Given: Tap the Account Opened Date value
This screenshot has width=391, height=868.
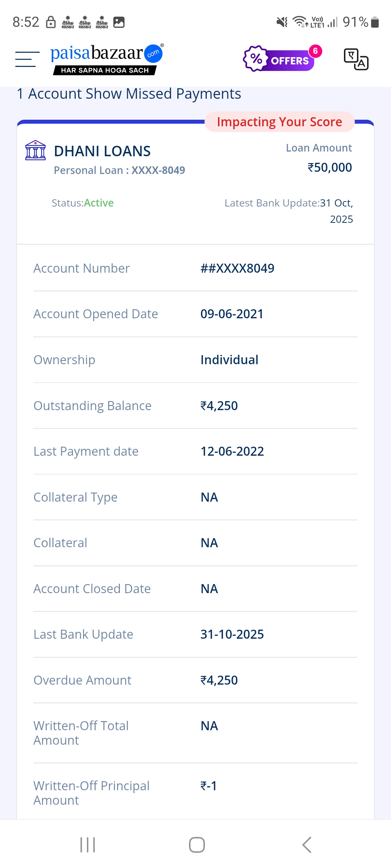Looking at the screenshot, I should [232, 314].
